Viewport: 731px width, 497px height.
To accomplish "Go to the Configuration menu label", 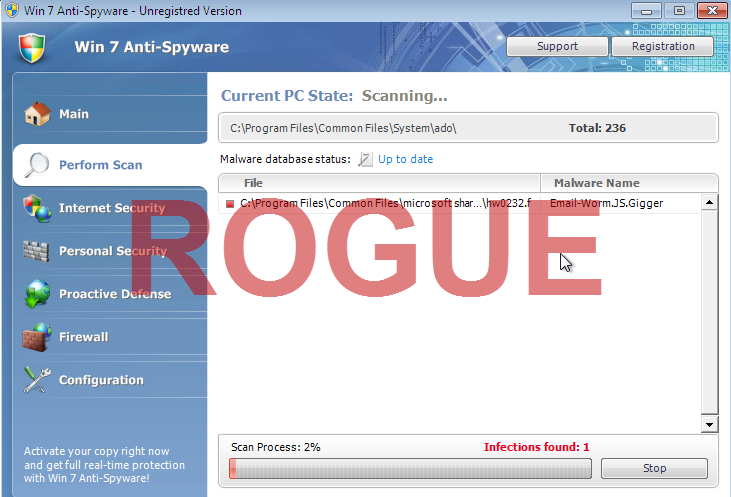I will click(101, 380).
